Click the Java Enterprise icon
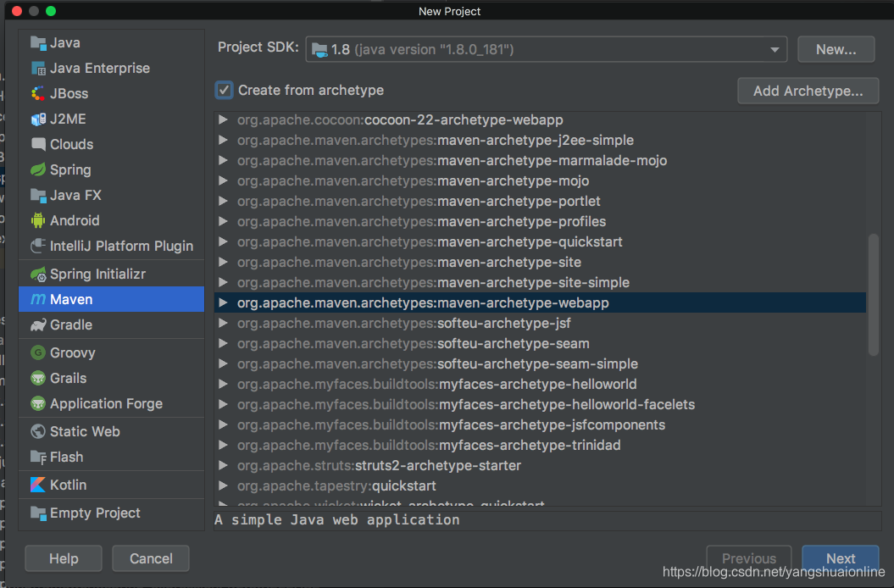The image size is (894, 588). (x=38, y=69)
